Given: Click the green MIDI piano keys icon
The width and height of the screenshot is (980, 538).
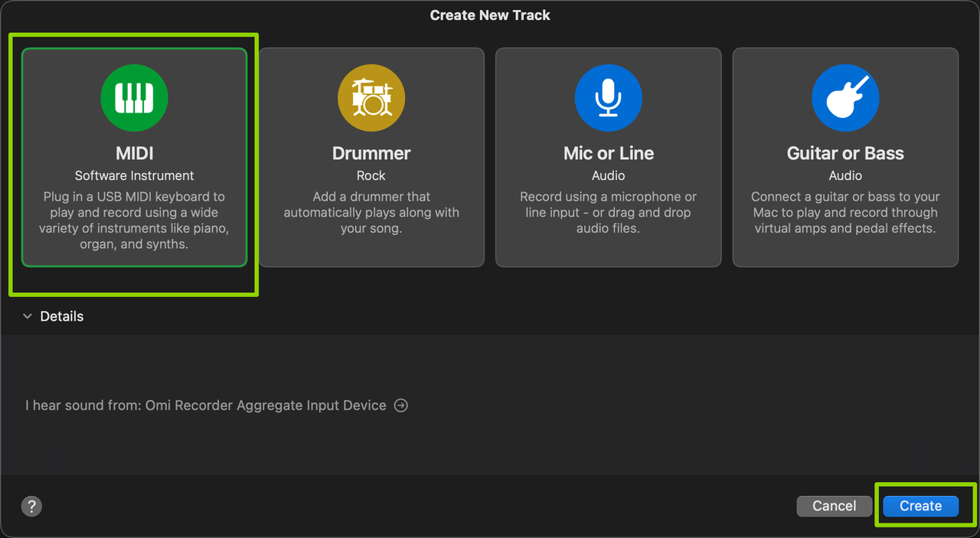Looking at the screenshot, I should [134, 98].
